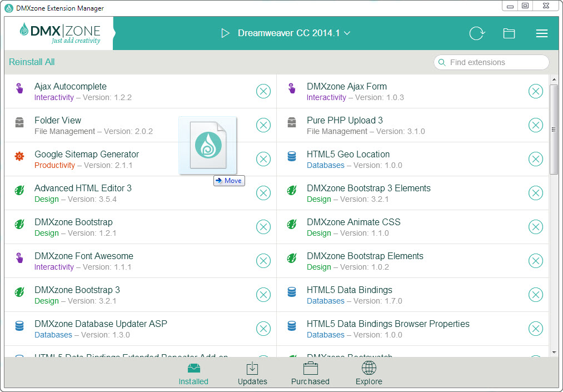Click the Pure PHP Upload 3 archive icon
The image size is (563, 392).
pyautogui.click(x=292, y=122)
